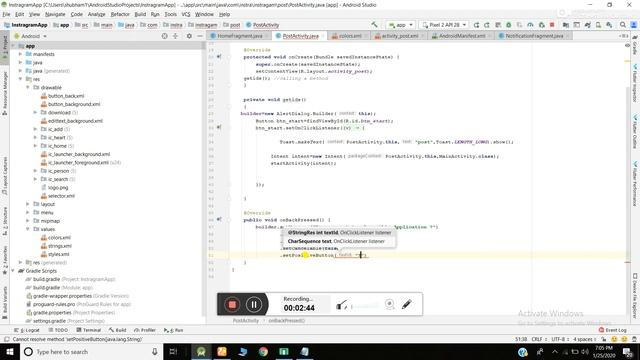640x360 pixels.
Task: Open the Pixel 2 API 28 device dropdown
Action: click(x=444, y=25)
